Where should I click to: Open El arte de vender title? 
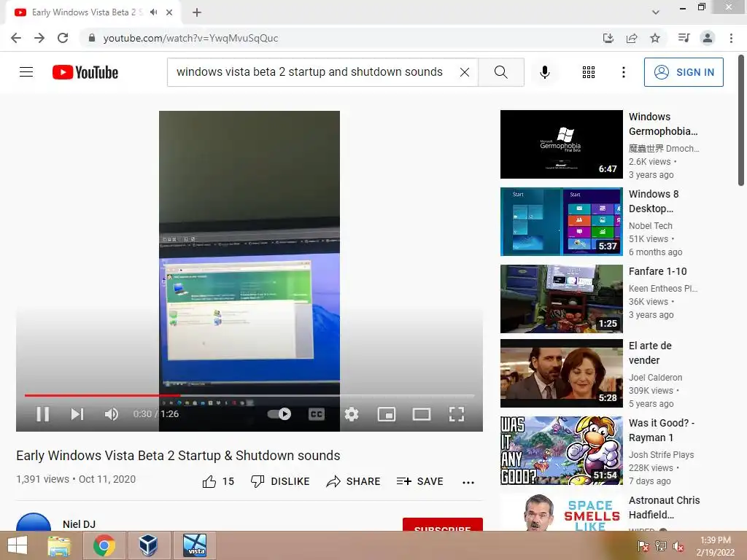pos(650,353)
